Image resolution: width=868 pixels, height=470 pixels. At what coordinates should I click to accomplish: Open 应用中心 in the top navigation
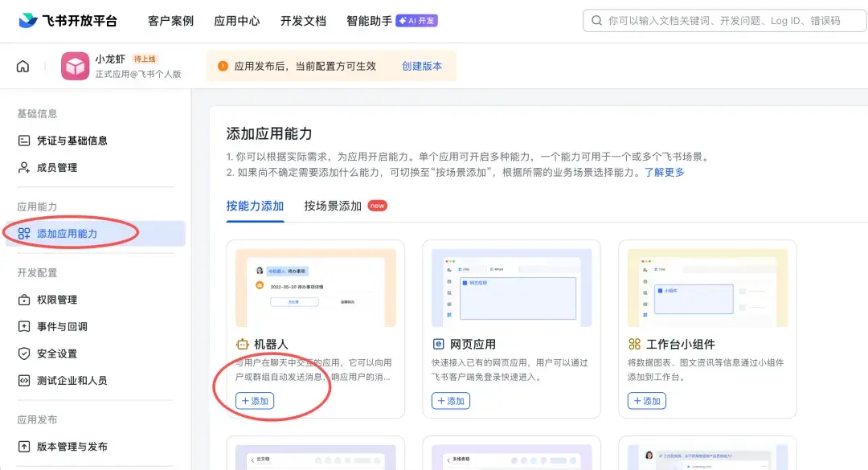(237, 21)
